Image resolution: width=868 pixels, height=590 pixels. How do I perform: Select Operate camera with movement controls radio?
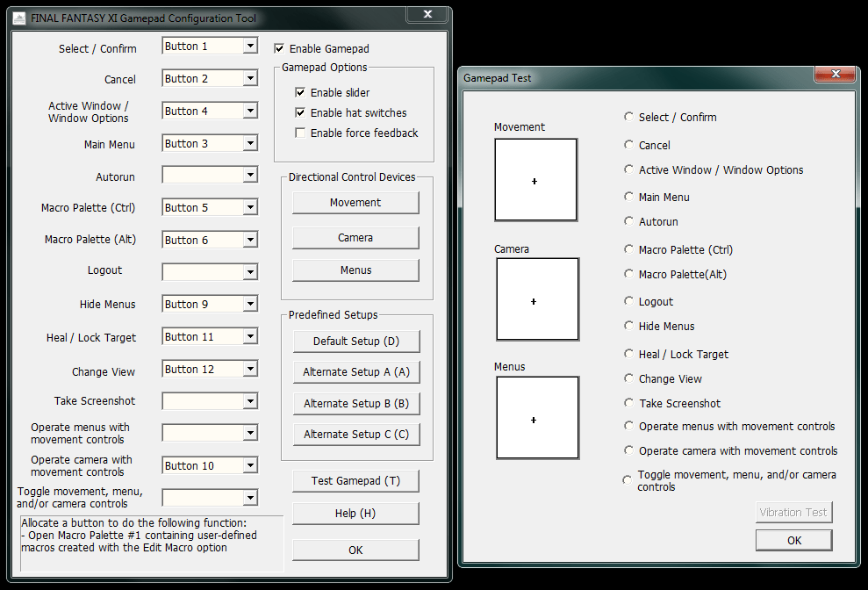(629, 450)
